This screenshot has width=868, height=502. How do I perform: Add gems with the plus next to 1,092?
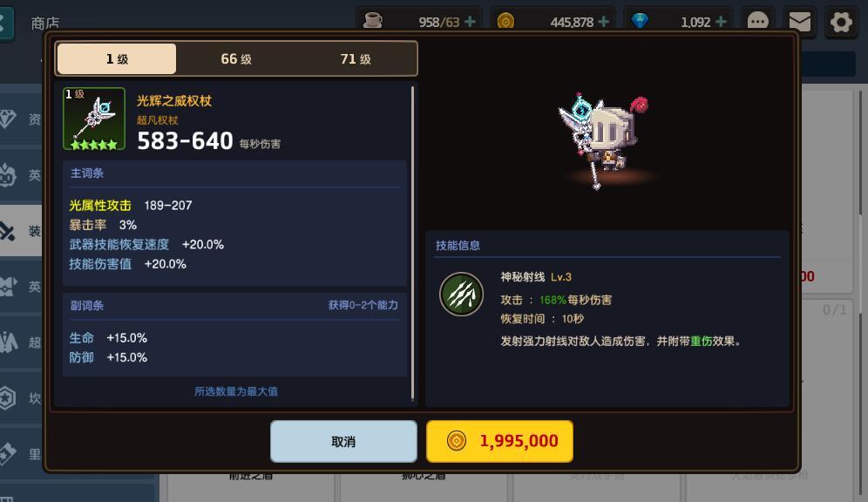721,22
